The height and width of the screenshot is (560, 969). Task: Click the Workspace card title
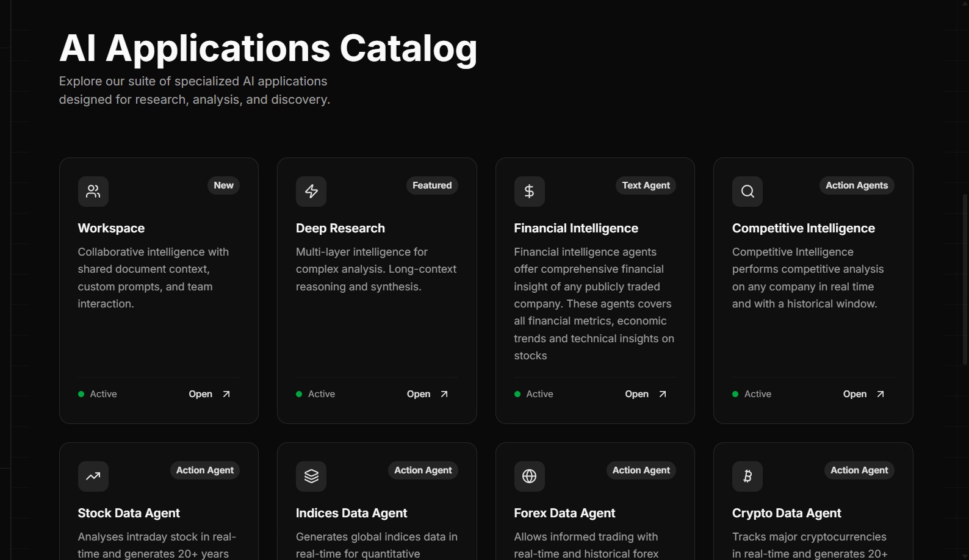(111, 228)
